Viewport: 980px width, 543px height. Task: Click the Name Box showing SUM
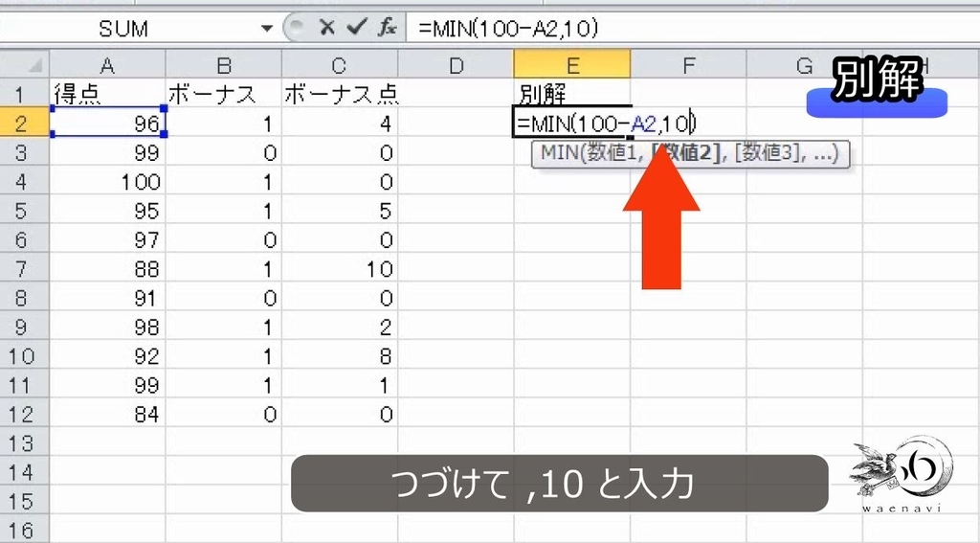pyautogui.click(x=123, y=28)
